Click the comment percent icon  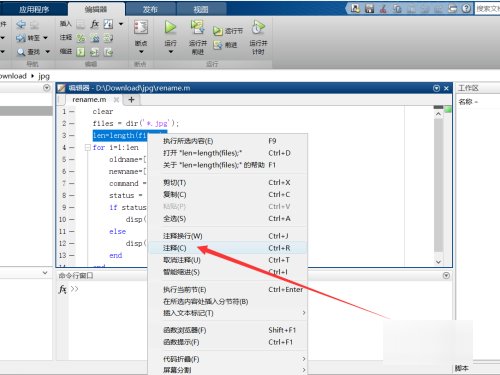[81, 38]
